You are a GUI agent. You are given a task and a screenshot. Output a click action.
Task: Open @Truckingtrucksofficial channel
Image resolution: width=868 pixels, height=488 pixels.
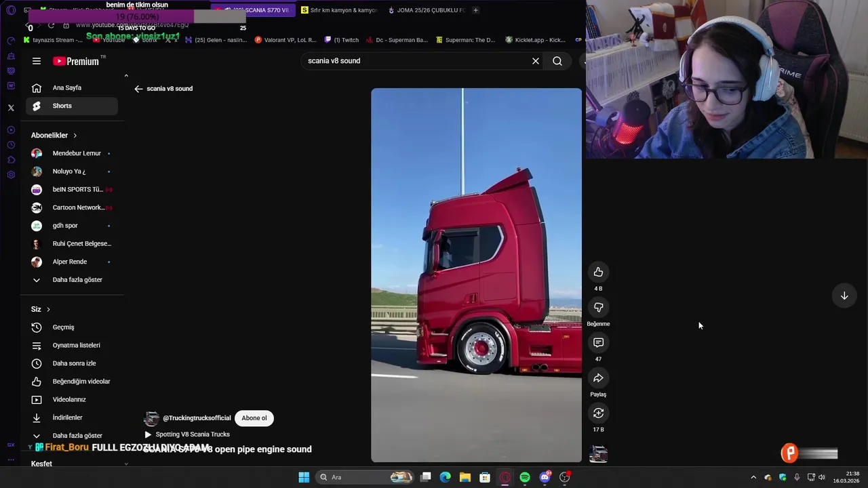[x=197, y=418]
